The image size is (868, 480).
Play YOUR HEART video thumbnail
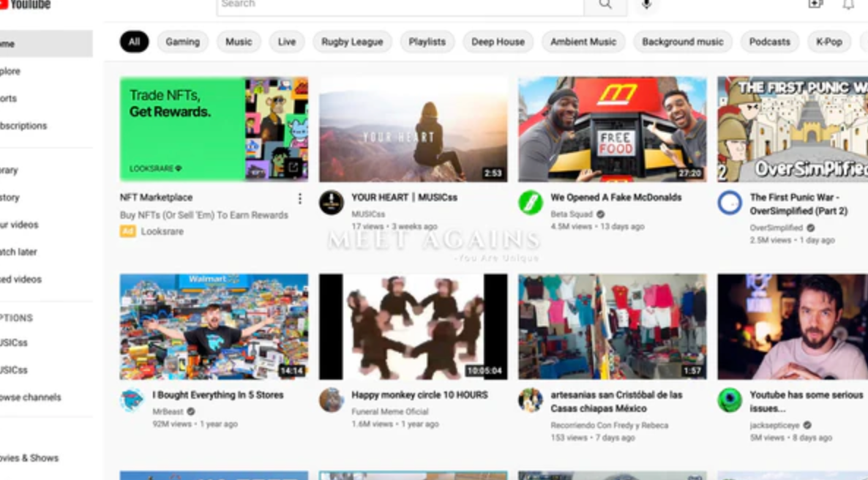coord(413,129)
